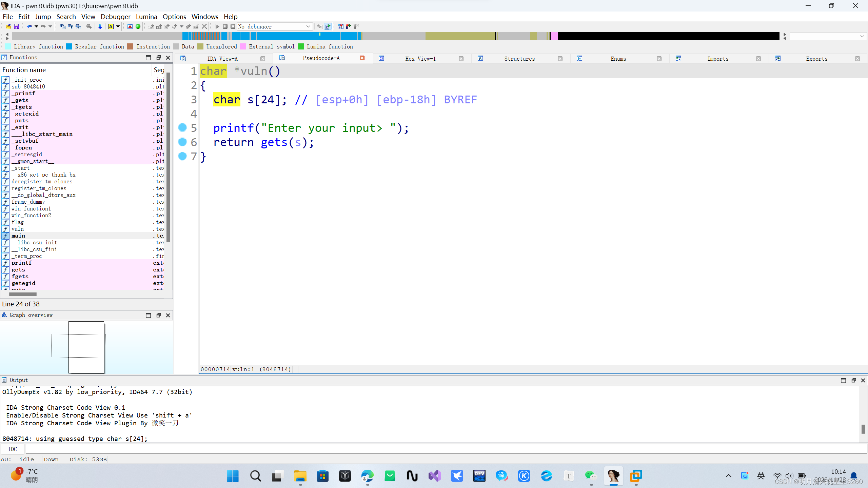The width and height of the screenshot is (868, 488).
Task: Click the pause process toolbar icon
Action: click(x=225, y=26)
